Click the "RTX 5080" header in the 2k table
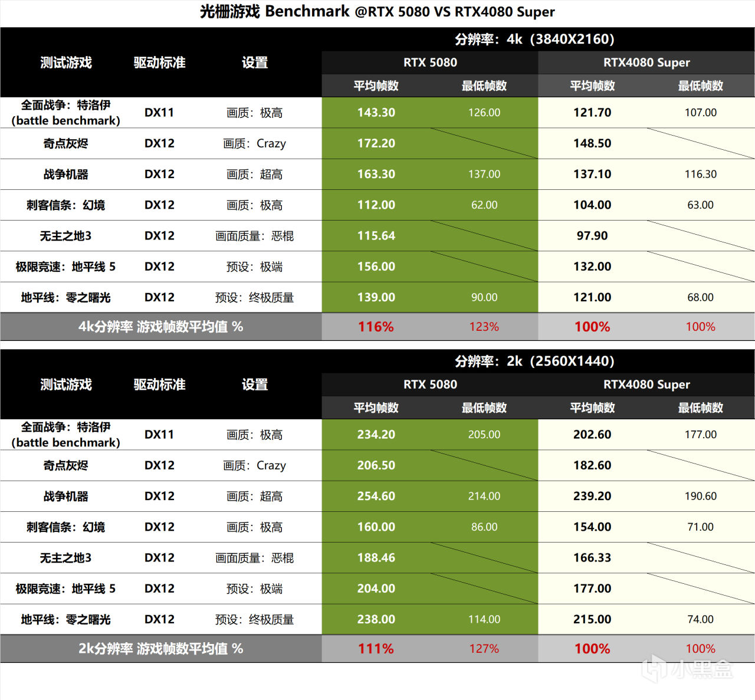The image size is (755, 700). 430,384
